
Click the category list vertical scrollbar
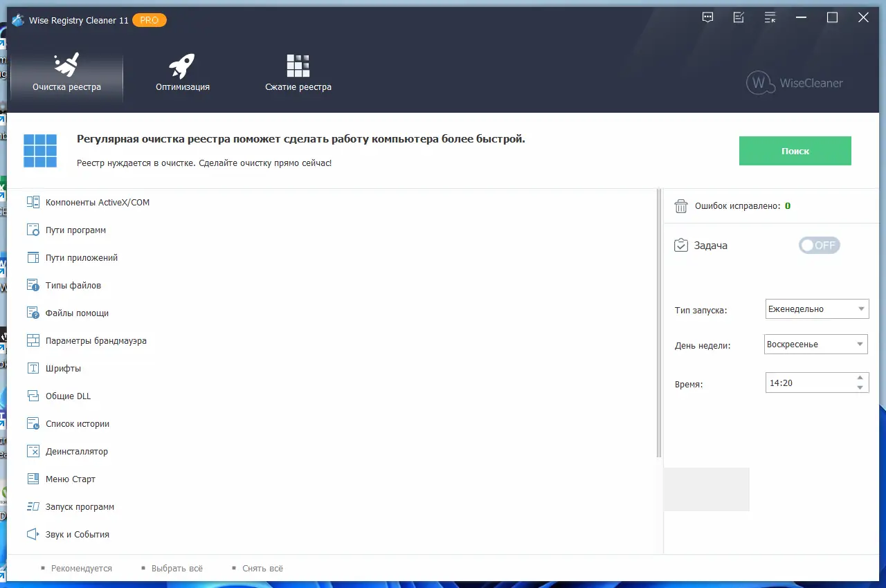[659, 323]
